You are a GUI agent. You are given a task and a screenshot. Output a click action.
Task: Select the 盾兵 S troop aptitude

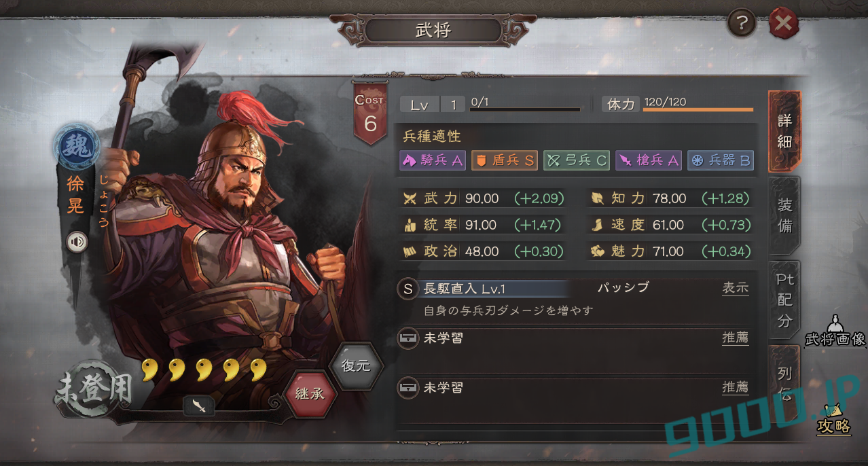point(505,160)
